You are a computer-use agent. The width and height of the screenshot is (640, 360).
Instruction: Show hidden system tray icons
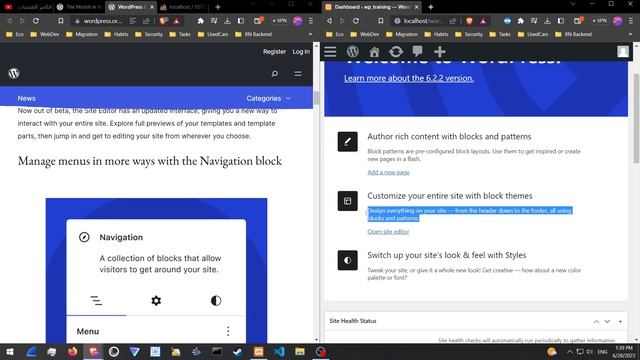tap(569, 351)
